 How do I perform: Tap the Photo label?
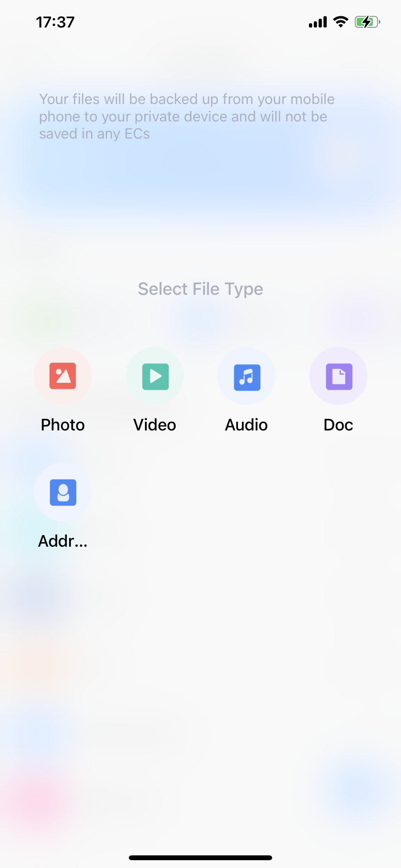pos(63,425)
